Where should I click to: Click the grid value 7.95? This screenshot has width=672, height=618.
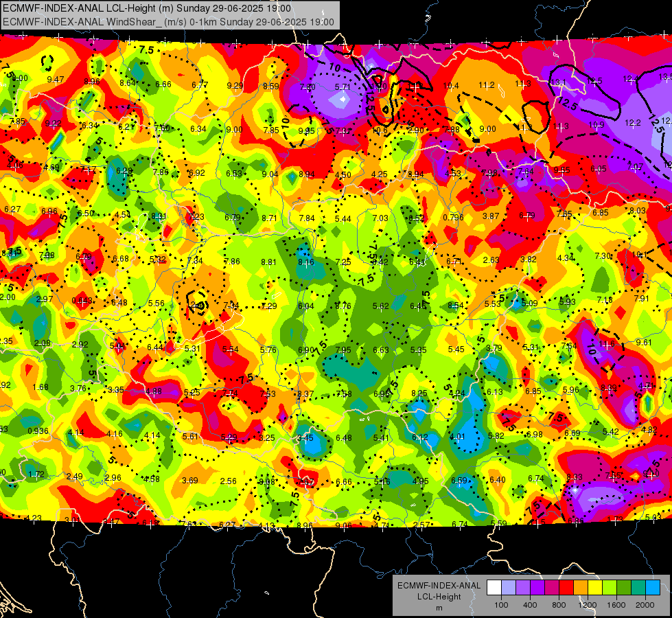pos(343,350)
